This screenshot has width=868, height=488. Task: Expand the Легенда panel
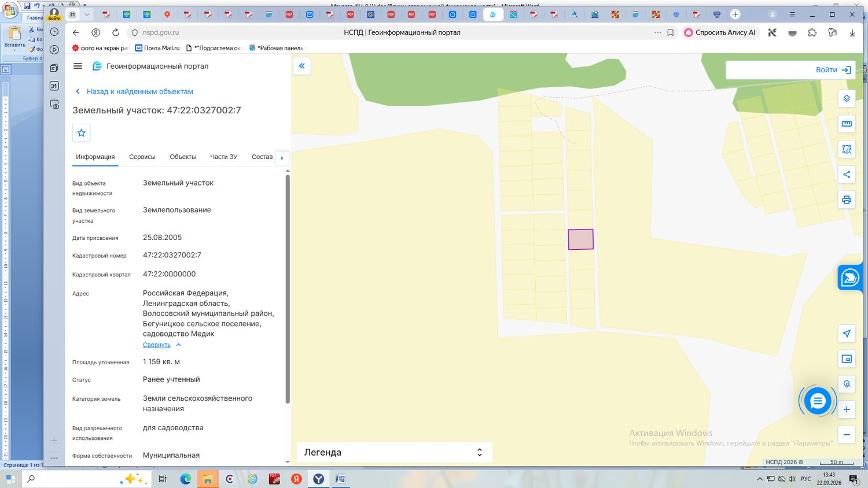click(x=394, y=452)
